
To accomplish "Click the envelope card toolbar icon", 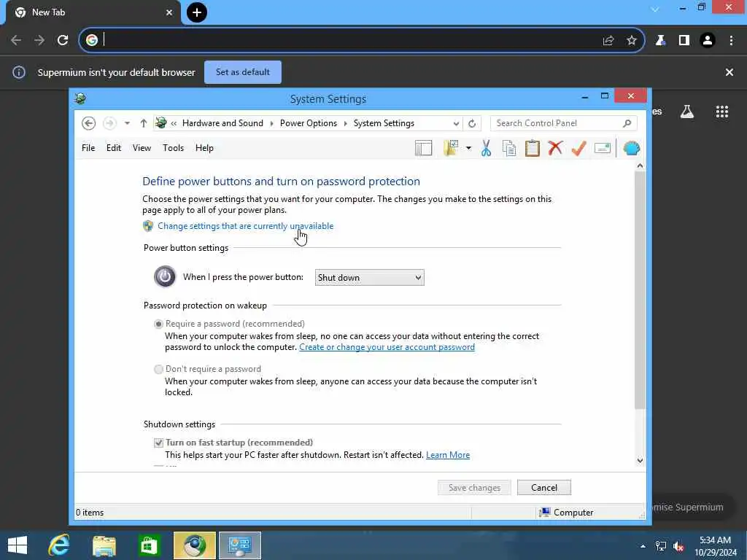I will [x=602, y=148].
